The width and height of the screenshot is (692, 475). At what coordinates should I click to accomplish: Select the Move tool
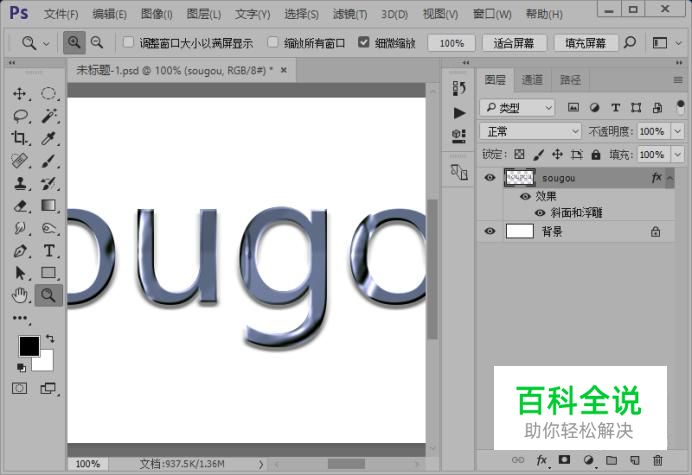(x=19, y=94)
